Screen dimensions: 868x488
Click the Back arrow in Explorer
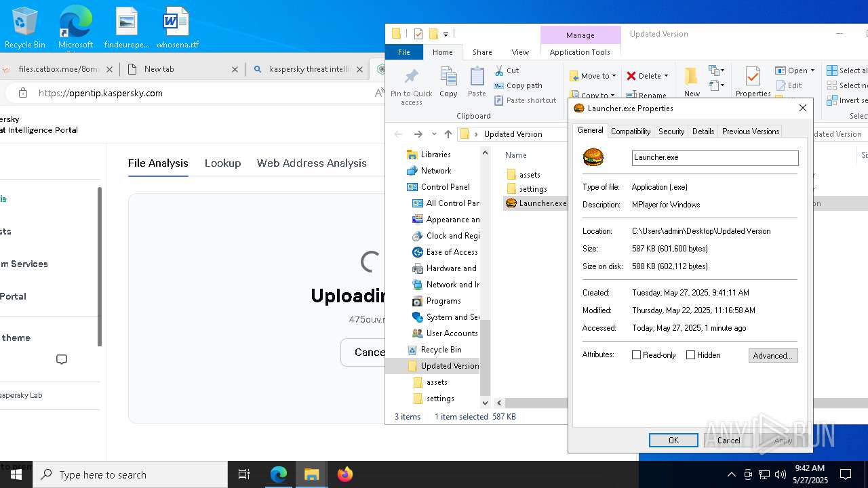pos(399,134)
